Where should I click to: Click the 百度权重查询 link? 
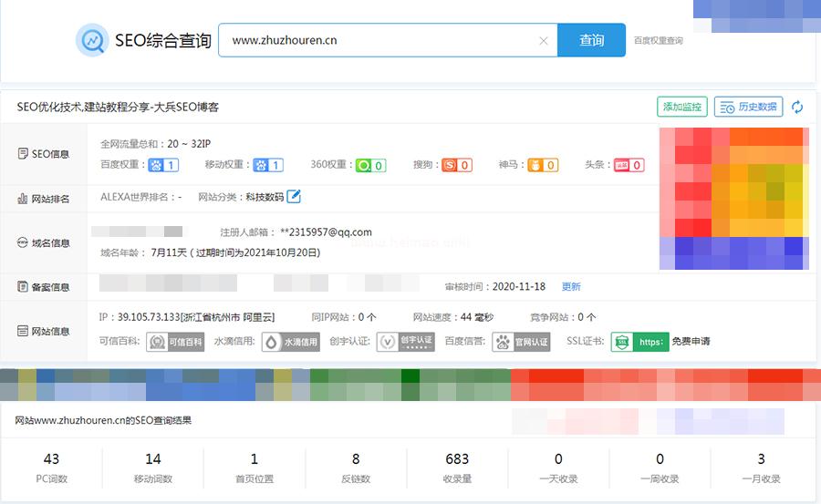(658, 41)
